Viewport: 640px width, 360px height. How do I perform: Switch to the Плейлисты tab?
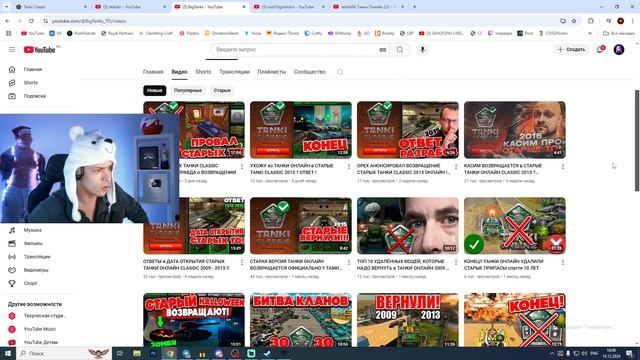coord(271,72)
